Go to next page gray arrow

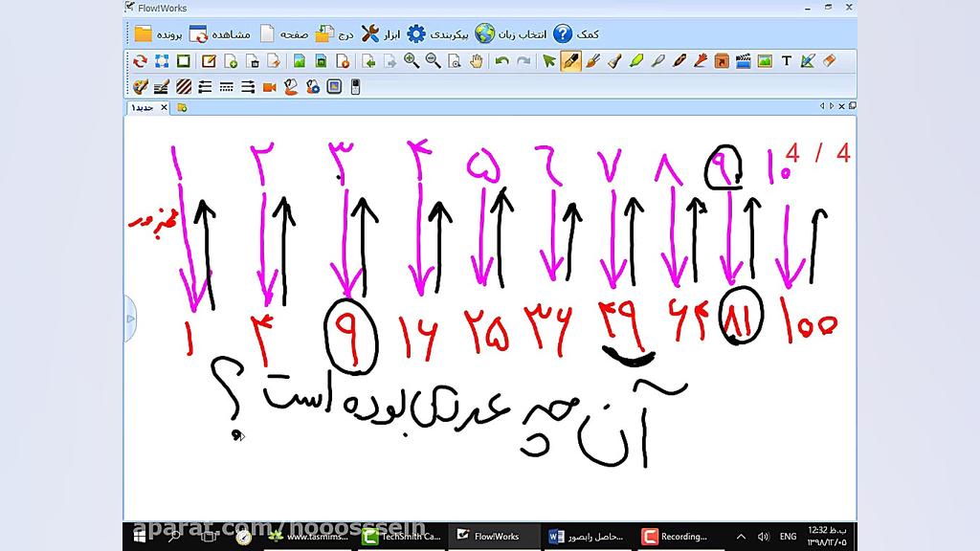(x=390, y=61)
